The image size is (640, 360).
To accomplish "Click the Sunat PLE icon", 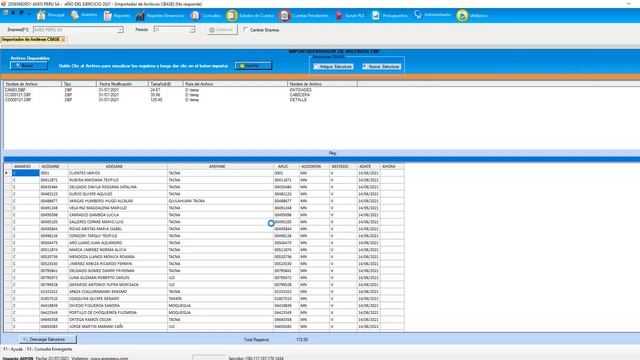I will (339, 16).
